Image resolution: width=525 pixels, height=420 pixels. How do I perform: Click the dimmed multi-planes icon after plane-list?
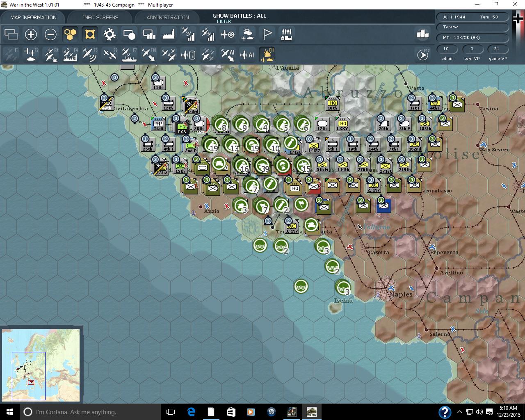pos(208,55)
